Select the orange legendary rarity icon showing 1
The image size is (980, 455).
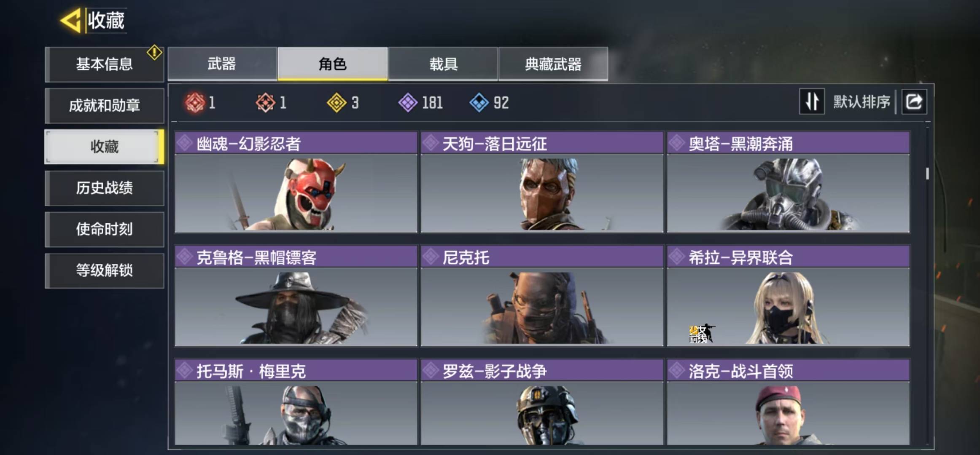click(x=266, y=102)
